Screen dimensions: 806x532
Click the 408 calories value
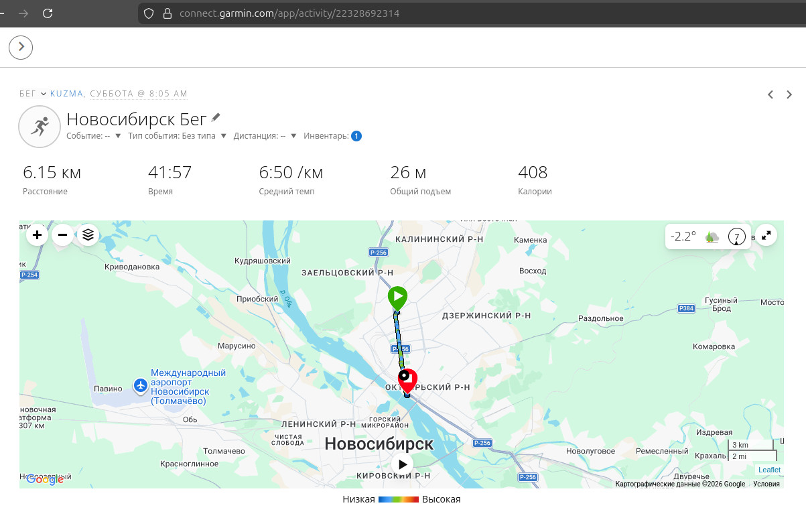pos(533,172)
